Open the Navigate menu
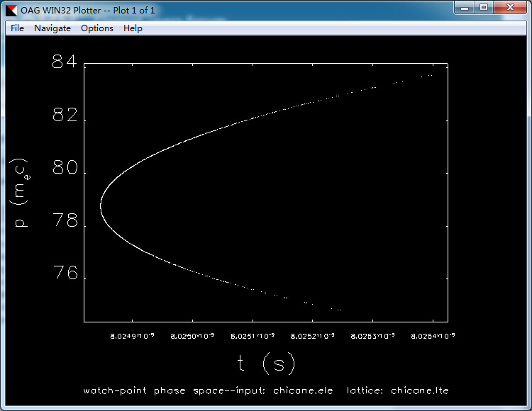The width and height of the screenshot is (532, 411). click(52, 28)
